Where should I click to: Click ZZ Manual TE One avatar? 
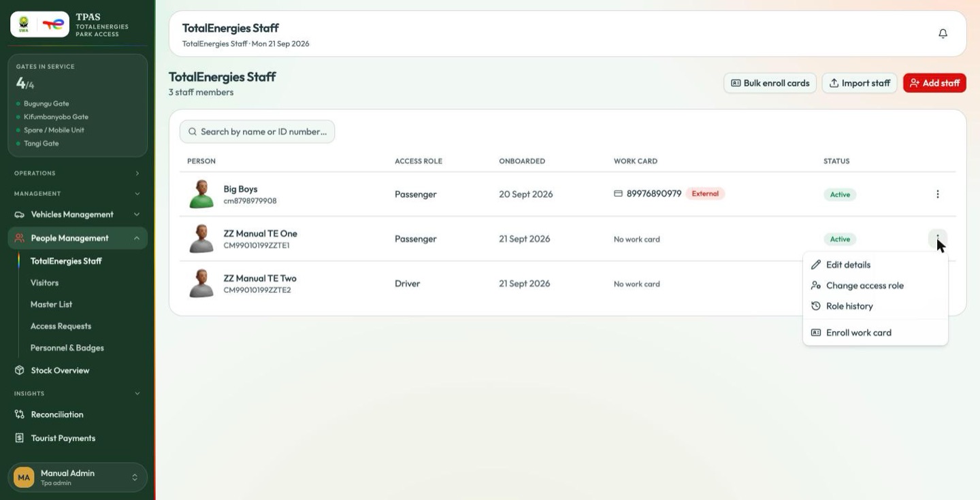click(201, 239)
